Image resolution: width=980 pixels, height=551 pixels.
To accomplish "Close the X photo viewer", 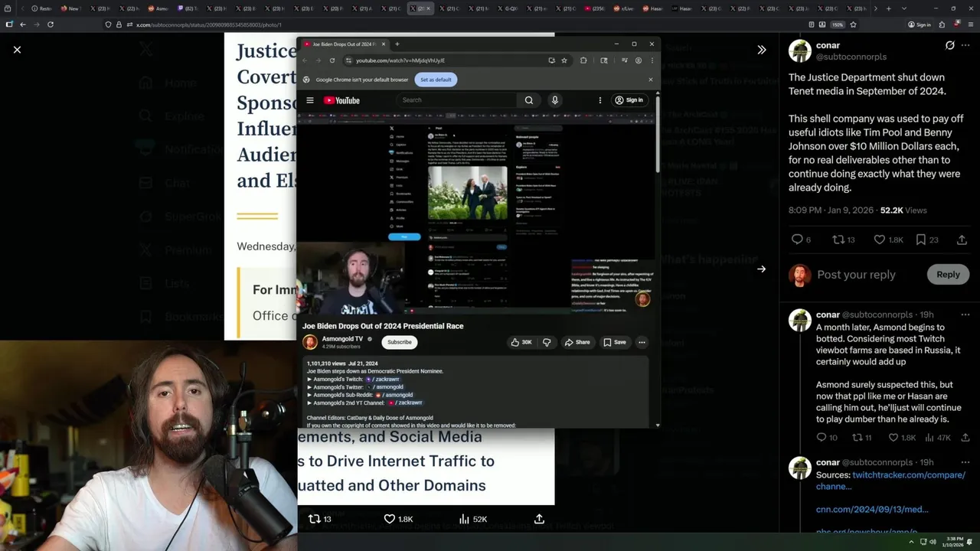I will point(17,49).
